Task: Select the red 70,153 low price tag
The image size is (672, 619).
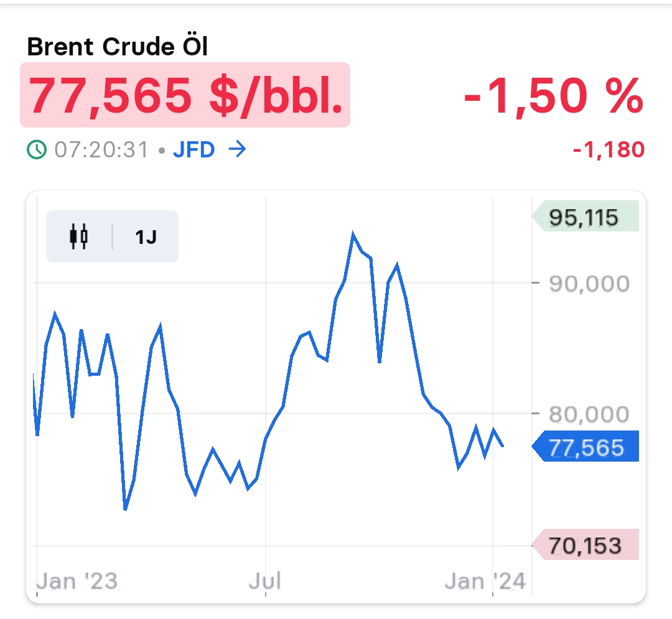Action: point(586,545)
